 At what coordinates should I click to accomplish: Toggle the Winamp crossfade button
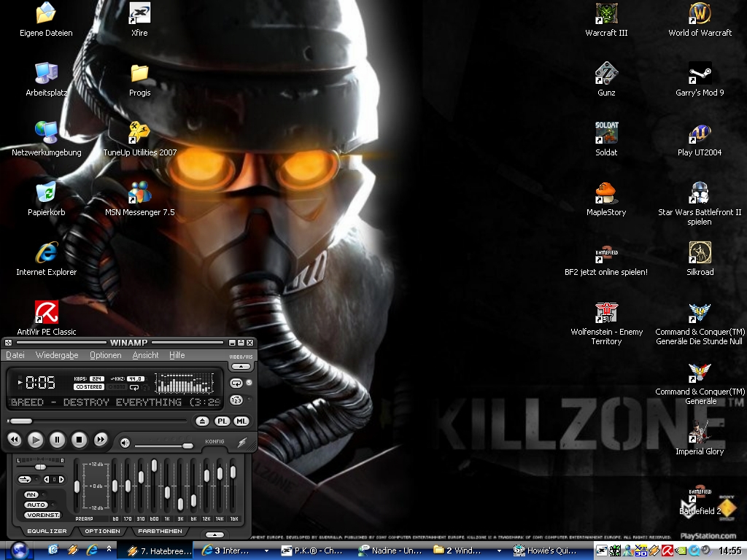click(26, 480)
